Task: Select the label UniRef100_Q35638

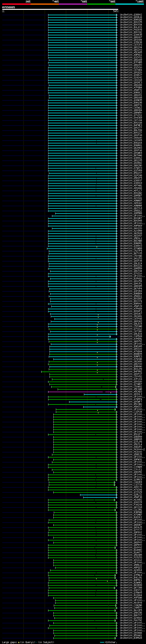Action: pos(131,42)
